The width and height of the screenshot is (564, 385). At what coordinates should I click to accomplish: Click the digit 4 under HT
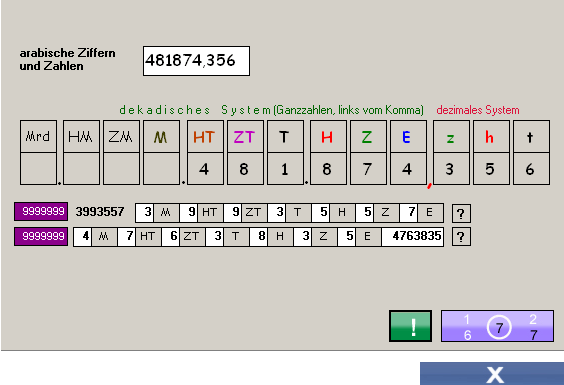click(205, 169)
